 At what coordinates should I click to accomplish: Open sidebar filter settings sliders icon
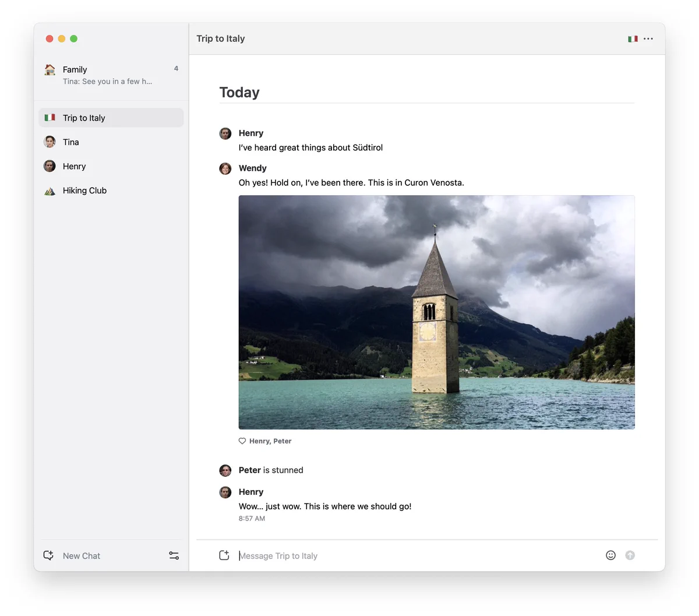click(174, 555)
